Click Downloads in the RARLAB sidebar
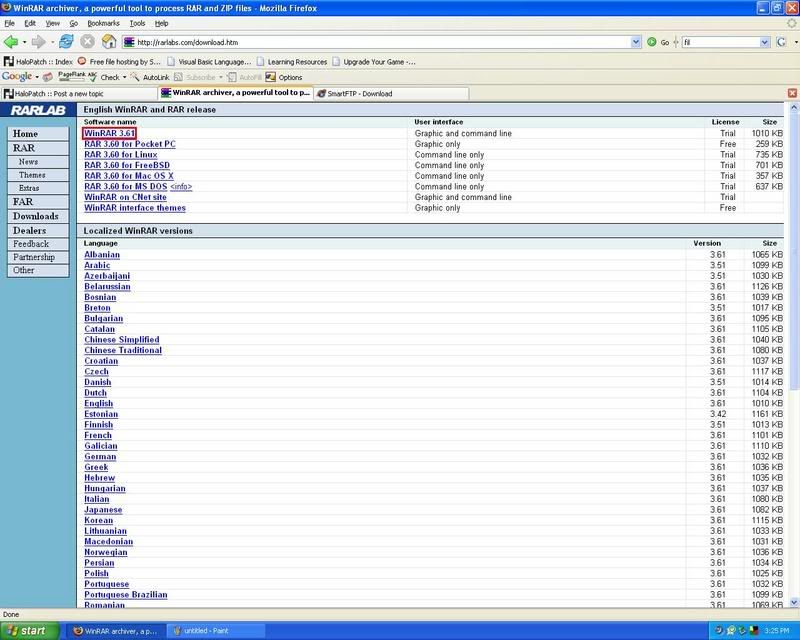 (38, 216)
